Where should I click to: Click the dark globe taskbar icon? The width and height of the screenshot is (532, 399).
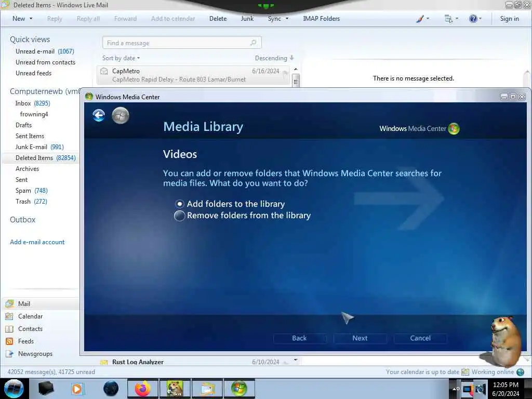point(111,389)
